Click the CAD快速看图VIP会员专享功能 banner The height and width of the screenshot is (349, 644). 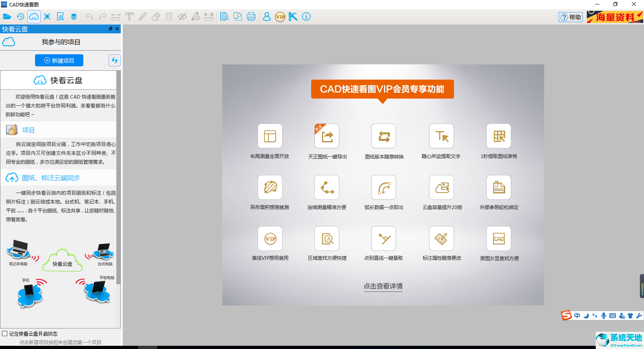(x=382, y=89)
